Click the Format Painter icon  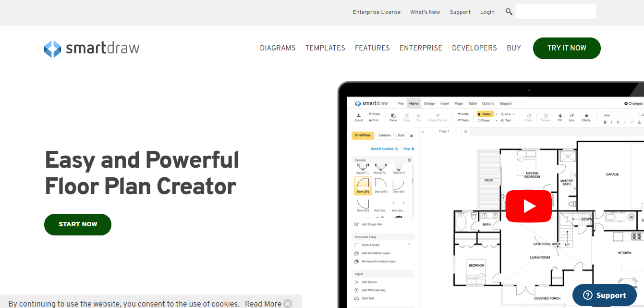437,117
